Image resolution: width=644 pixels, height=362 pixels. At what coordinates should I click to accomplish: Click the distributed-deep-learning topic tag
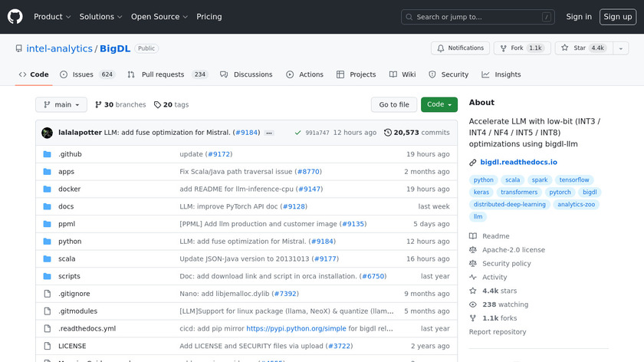[509, 205]
